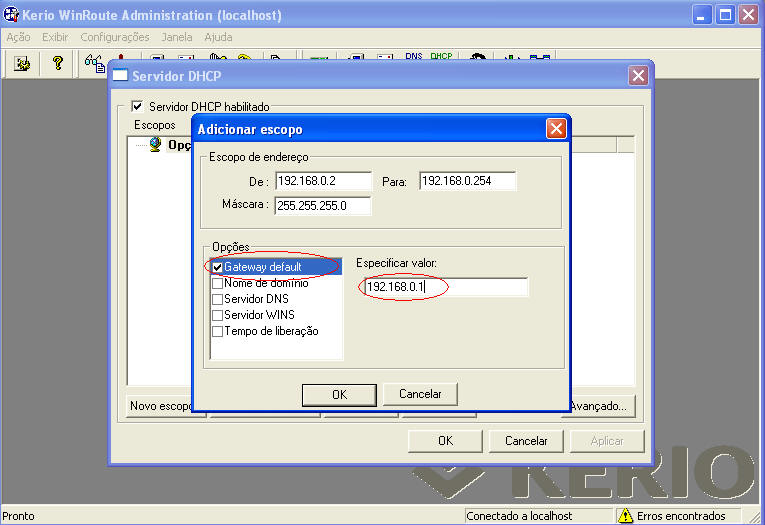The height and width of the screenshot is (525, 765).
Task: Click the DHCP toolbar icon
Action: (441, 59)
